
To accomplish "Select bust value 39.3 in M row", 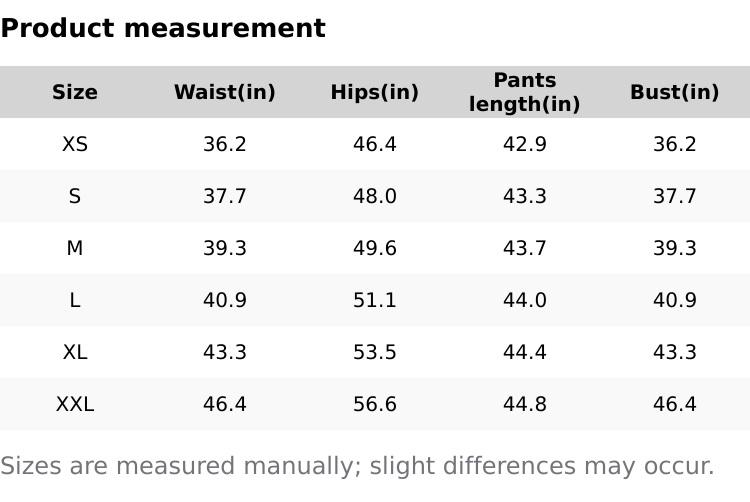I will click(x=675, y=248).
